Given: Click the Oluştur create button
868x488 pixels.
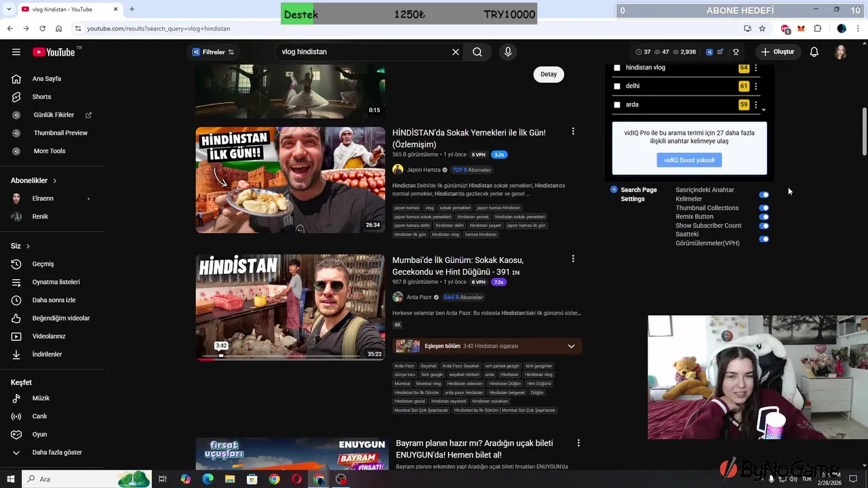Looking at the screenshot, I should (x=777, y=52).
